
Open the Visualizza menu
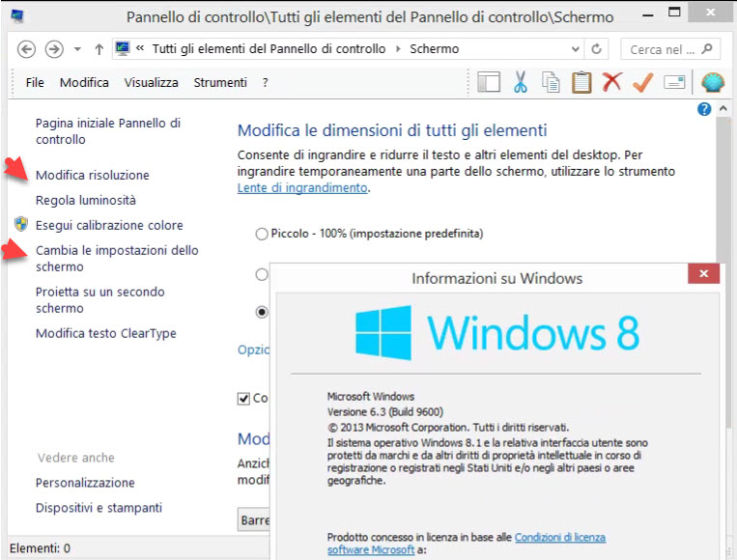point(152,83)
